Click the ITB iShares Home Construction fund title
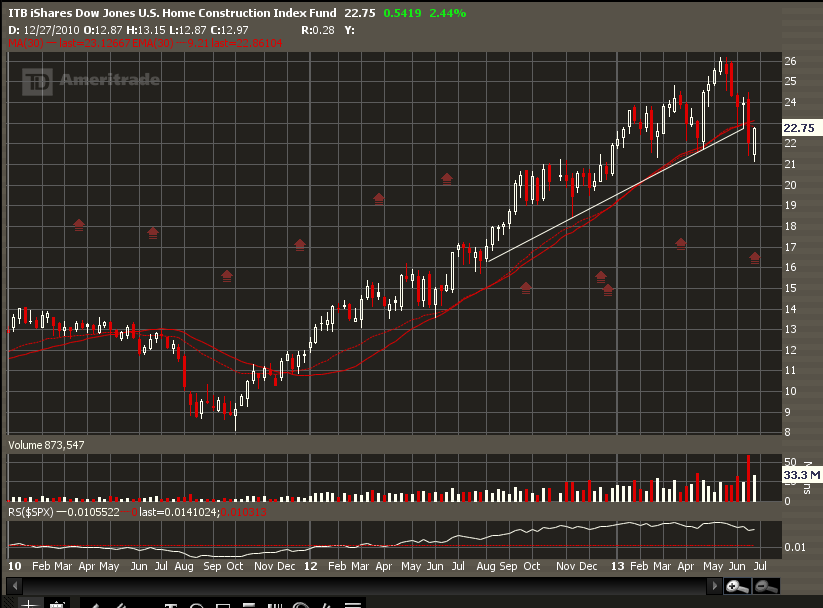The width and height of the screenshot is (823, 608). click(172, 13)
